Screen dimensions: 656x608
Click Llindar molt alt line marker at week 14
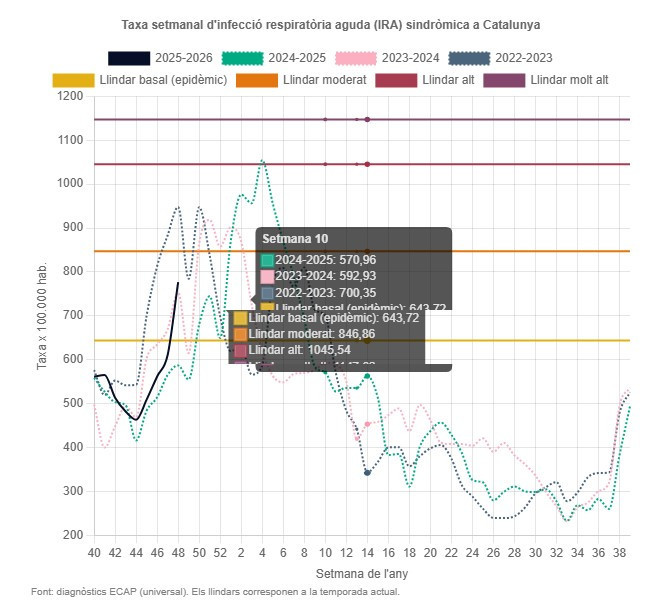coord(367,119)
